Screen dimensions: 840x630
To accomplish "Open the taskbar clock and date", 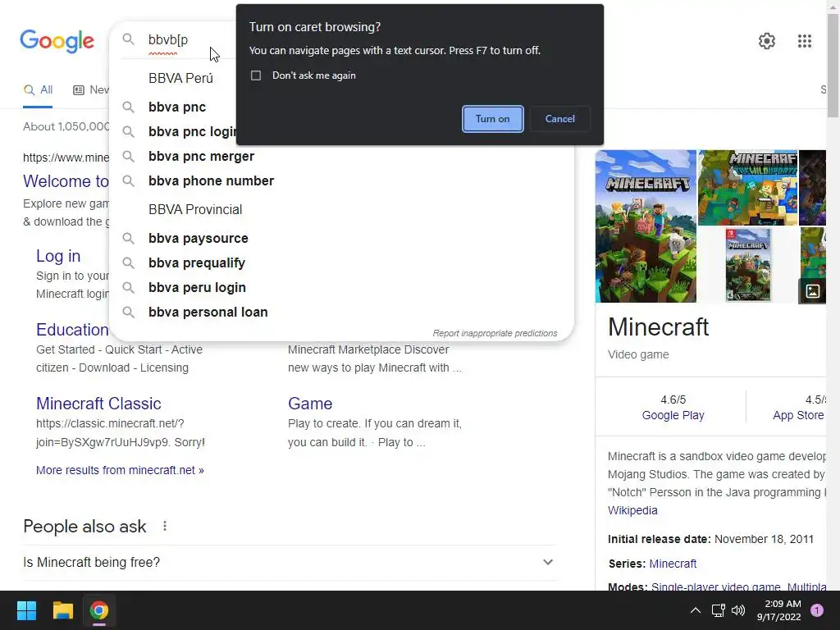I will (778, 610).
